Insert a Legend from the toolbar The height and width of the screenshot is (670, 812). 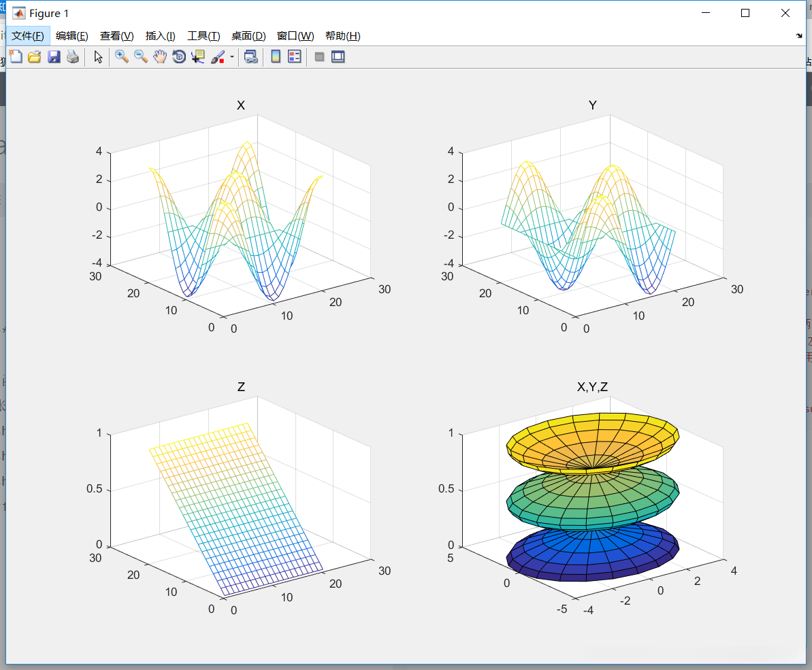[295, 57]
